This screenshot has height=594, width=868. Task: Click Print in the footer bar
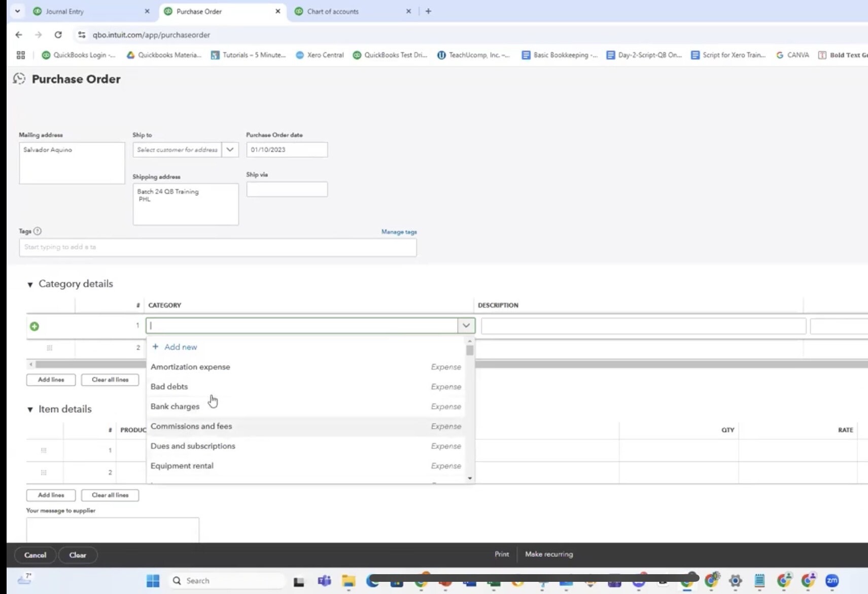point(502,554)
